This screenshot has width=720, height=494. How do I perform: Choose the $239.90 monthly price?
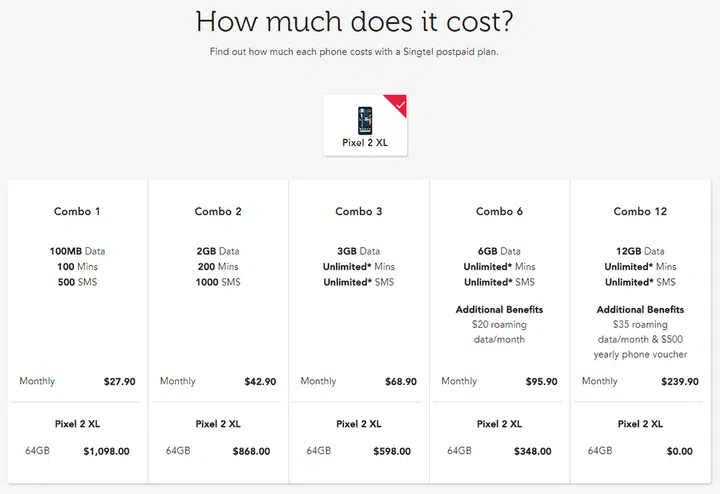tap(677, 382)
